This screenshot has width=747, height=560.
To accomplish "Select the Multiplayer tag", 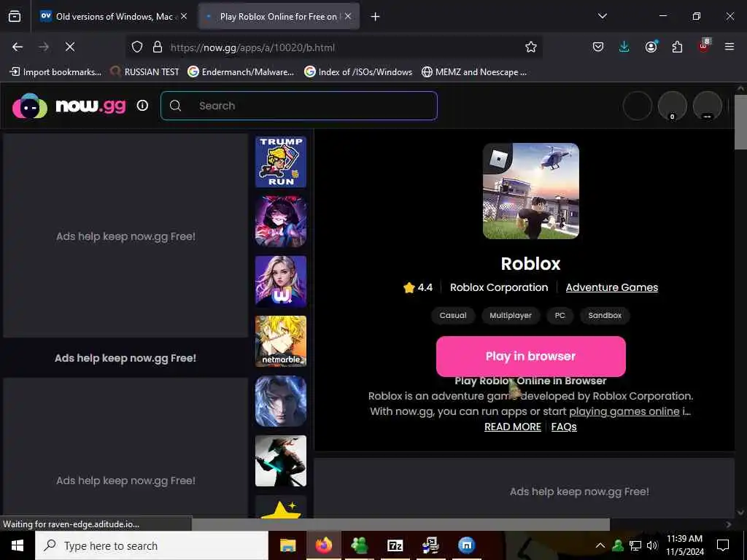I will point(510,315).
